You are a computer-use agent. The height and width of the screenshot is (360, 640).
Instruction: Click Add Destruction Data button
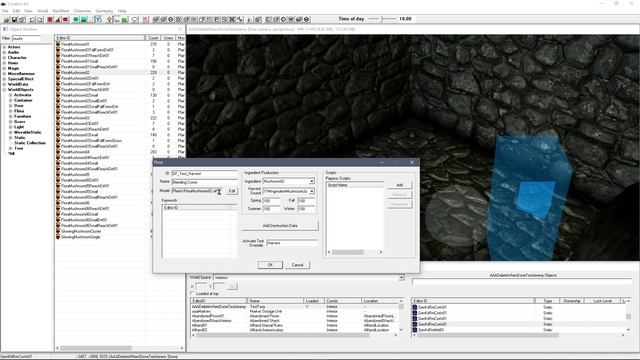click(280, 225)
